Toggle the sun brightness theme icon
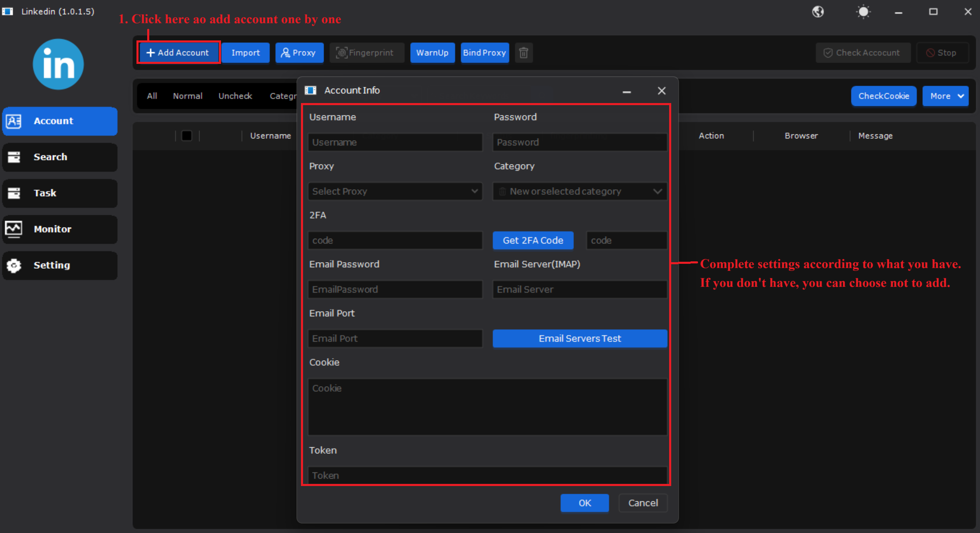Viewport: 980px width, 533px height. pyautogui.click(x=863, y=12)
